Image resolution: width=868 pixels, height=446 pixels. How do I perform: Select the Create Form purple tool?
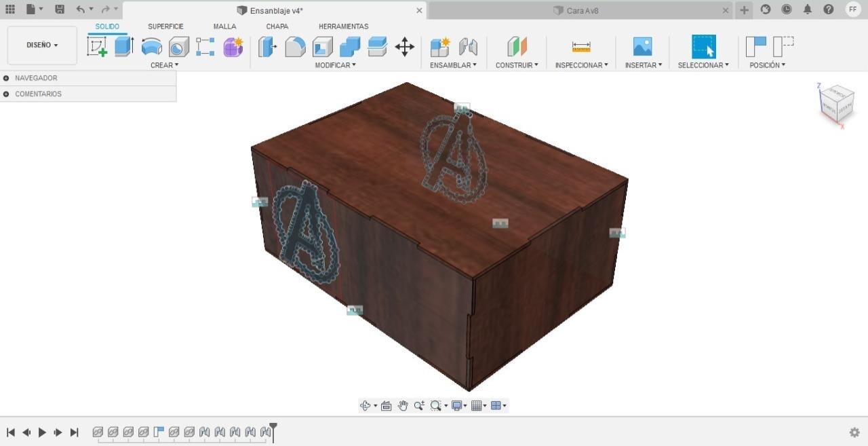click(x=233, y=46)
